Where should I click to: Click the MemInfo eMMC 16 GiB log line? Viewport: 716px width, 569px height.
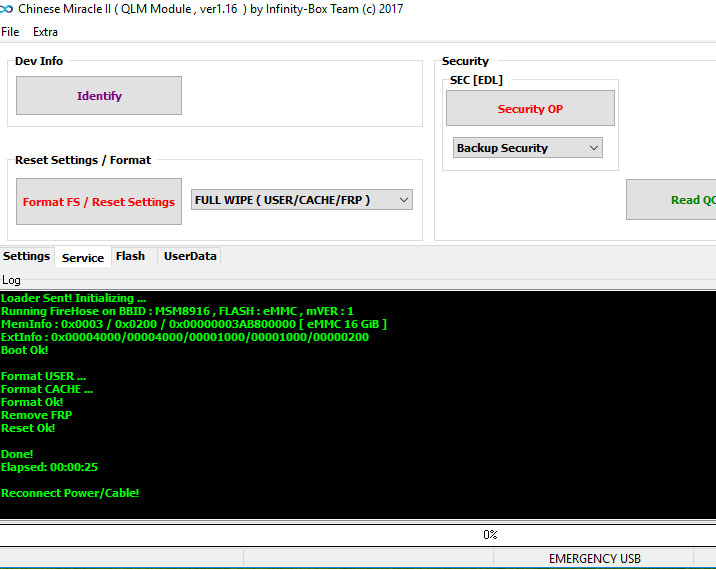tap(194, 324)
